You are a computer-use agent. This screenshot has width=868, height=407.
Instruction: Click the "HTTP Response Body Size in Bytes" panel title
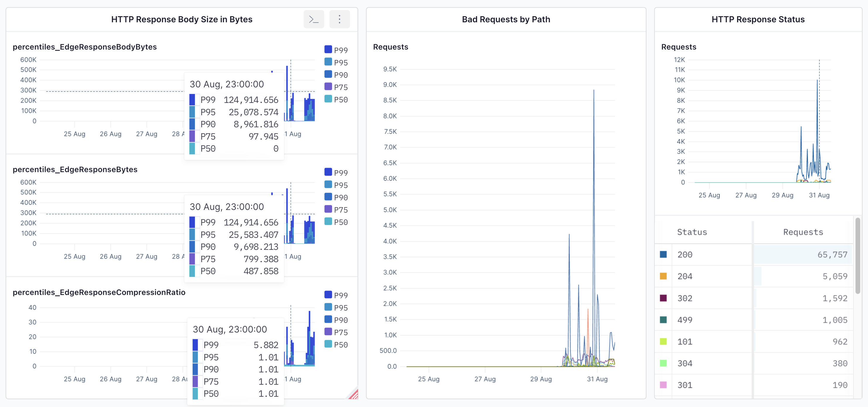(x=181, y=19)
